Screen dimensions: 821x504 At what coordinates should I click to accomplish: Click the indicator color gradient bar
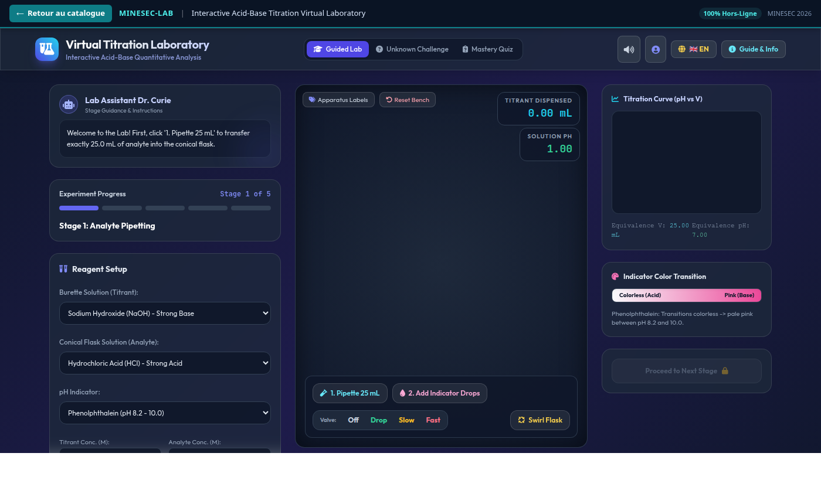(x=686, y=295)
